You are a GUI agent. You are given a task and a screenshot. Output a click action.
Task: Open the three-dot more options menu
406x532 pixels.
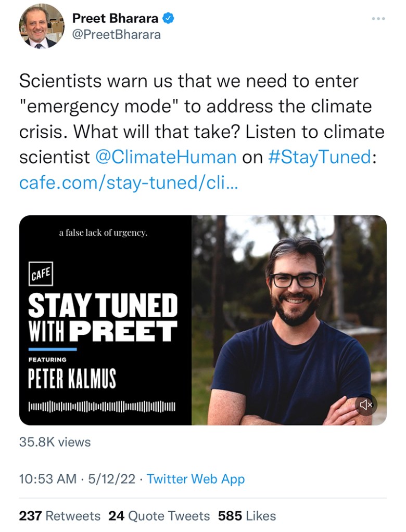tap(379, 19)
